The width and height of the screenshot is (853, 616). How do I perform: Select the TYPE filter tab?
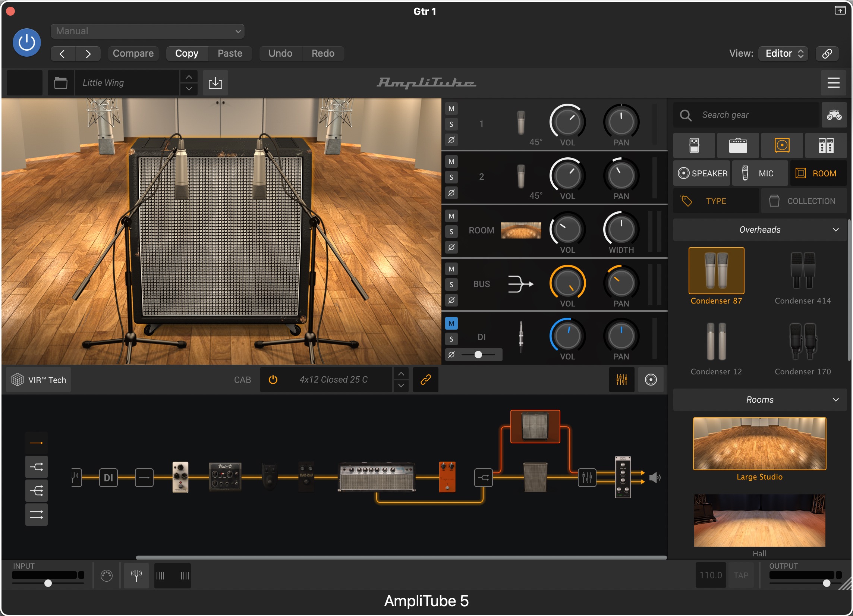click(x=716, y=201)
